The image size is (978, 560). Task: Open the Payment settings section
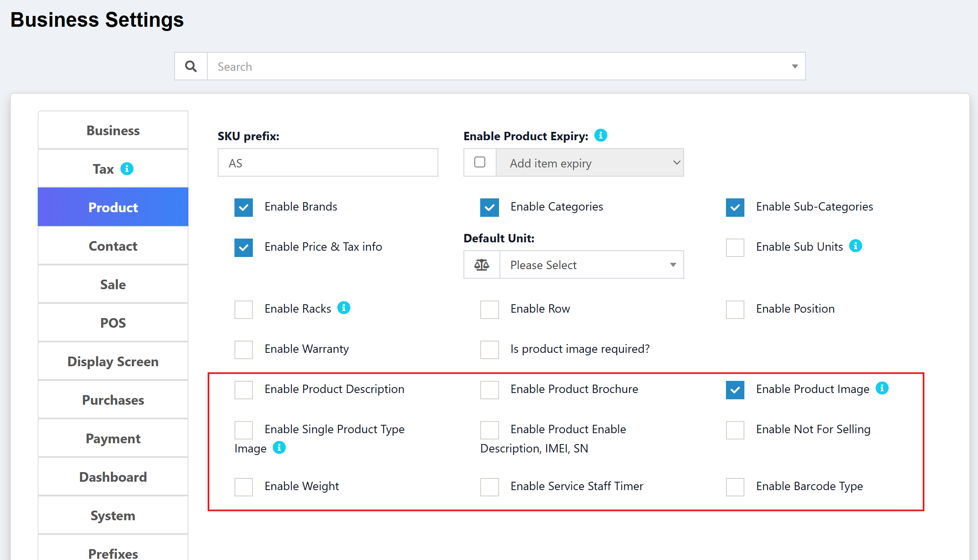click(x=113, y=438)
